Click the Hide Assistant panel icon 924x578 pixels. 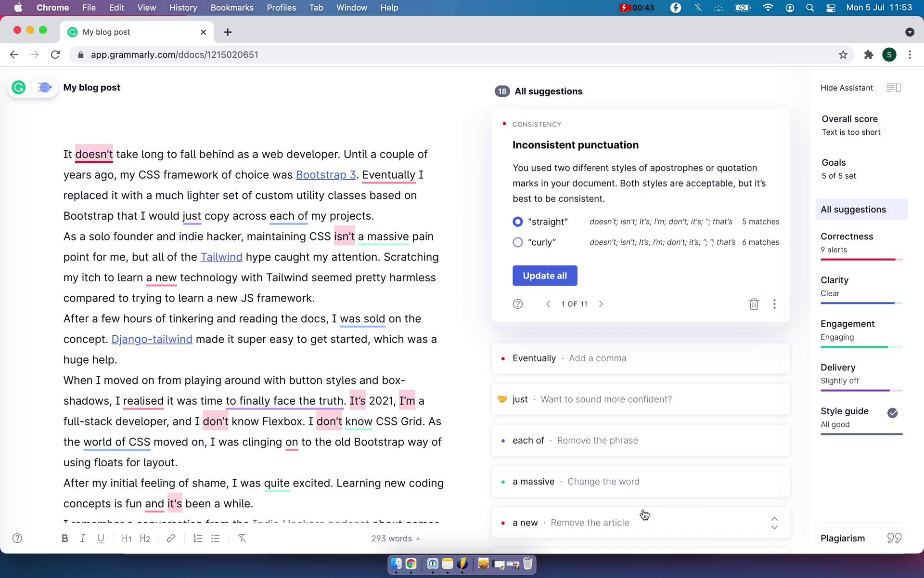coord(894,88)
